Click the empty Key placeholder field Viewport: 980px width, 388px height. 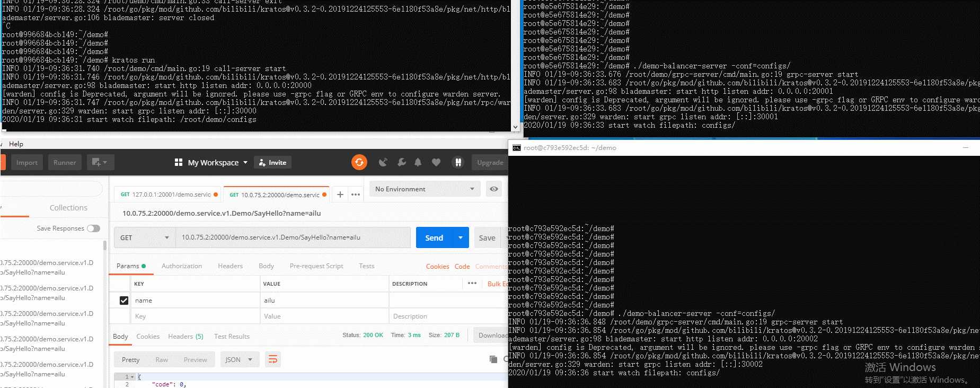tap(195, 316)
